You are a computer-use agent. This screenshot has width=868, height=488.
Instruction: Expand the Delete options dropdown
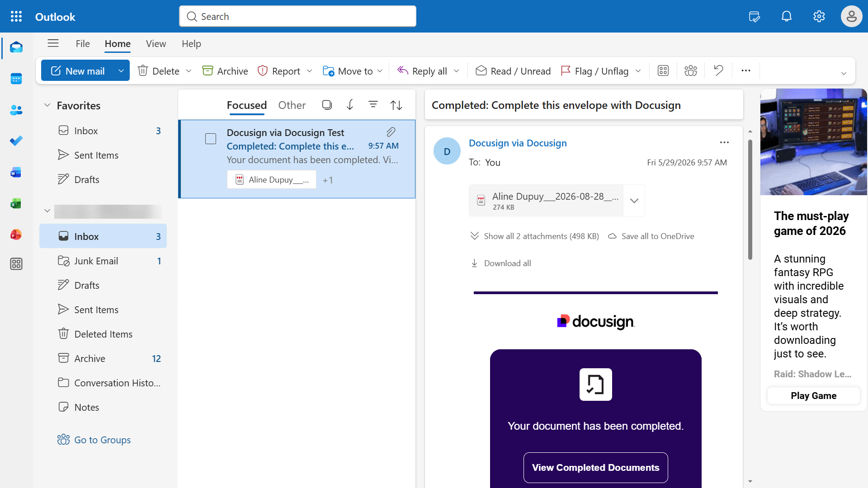click(189, 71)
